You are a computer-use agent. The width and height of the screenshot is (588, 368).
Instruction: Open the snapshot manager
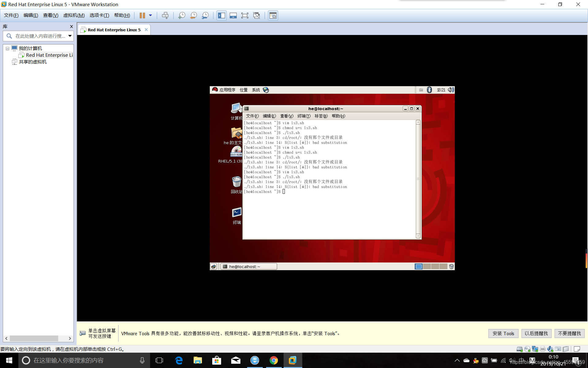[x=205, y=15]
